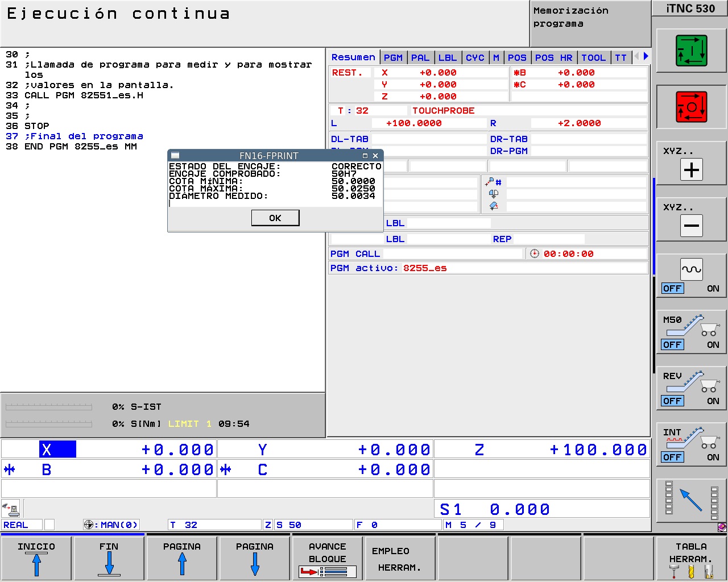Click the EMPLEO HERRAM. softkey

(400, 558)
